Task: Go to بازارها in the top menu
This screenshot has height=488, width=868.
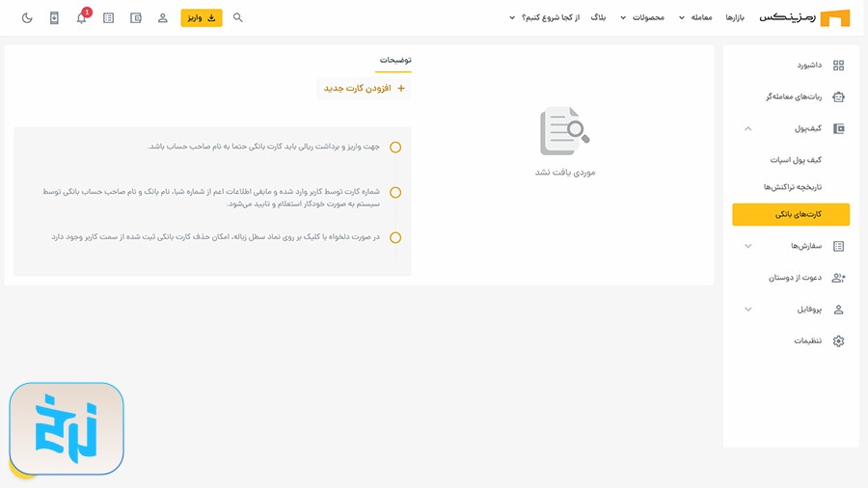Action: (x=736, y=17)
